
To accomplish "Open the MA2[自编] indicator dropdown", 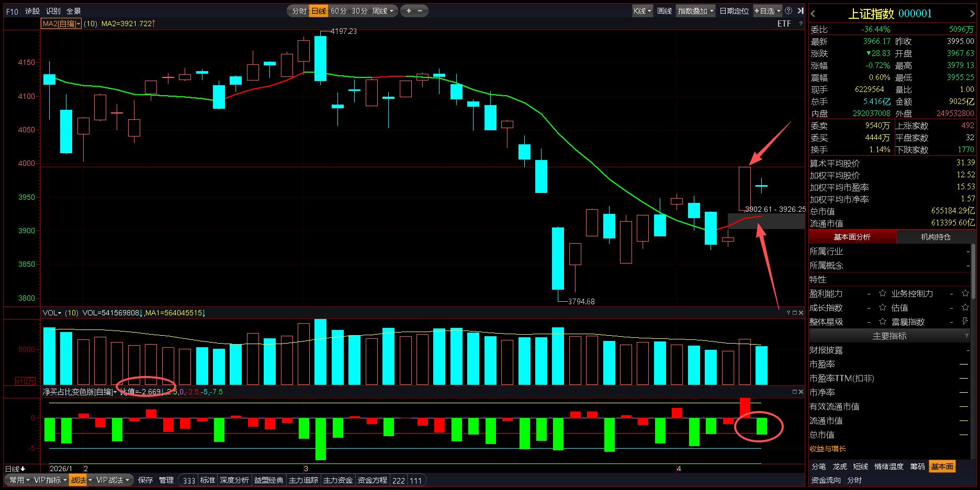I will 61,24.
